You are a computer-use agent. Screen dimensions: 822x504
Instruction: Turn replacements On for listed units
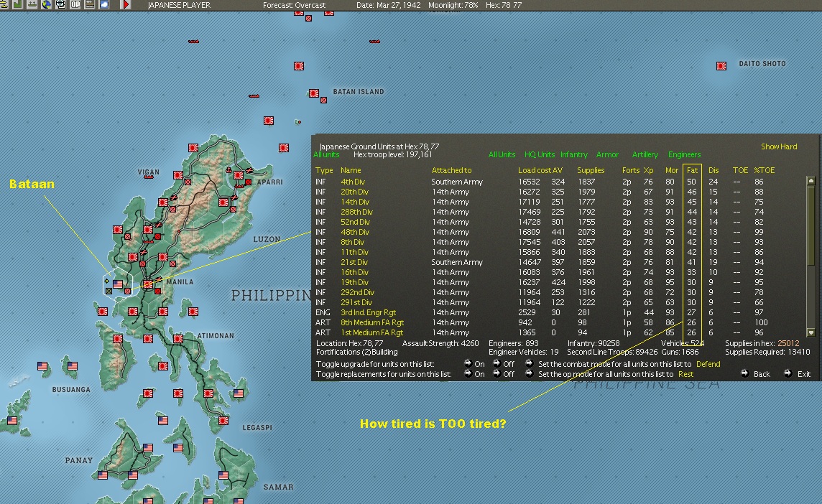468,374
